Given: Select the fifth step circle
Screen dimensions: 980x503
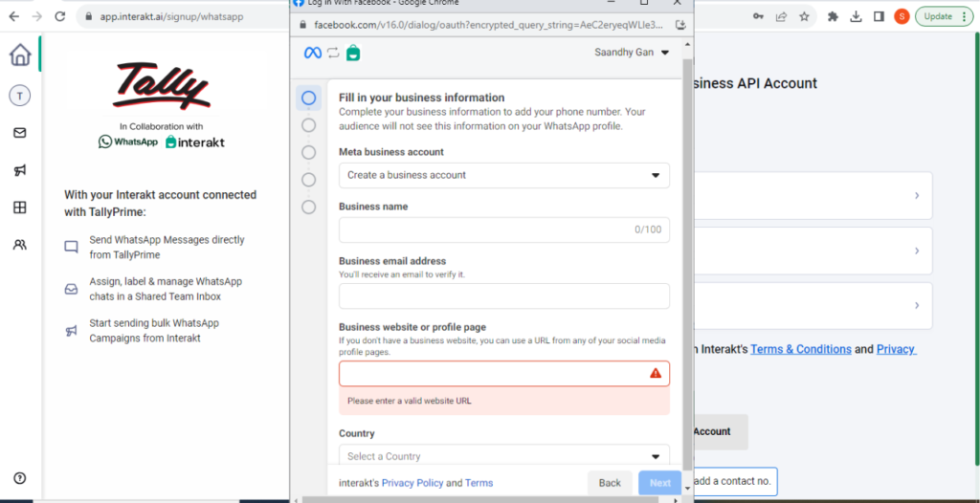Looking at the screenshot, I should click(309, 207).
